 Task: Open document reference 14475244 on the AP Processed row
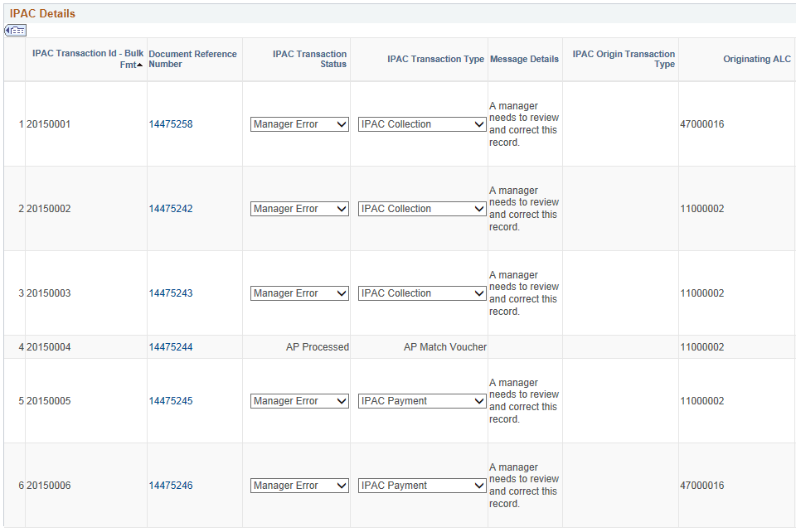(x=172, y=346)
